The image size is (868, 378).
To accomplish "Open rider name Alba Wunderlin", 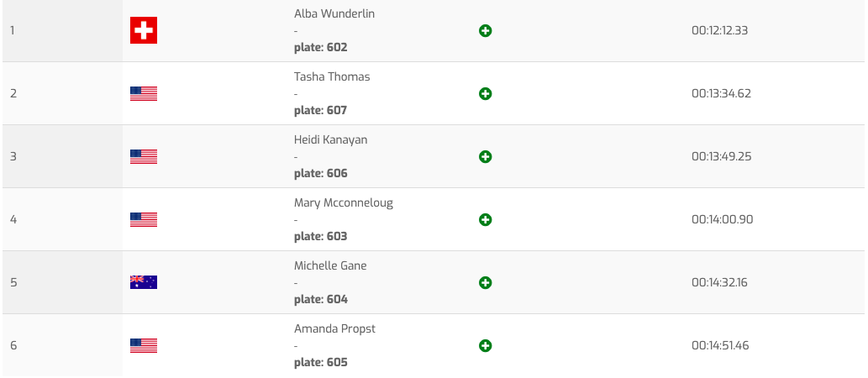I will pyautogui.click(x=334, y=14).
